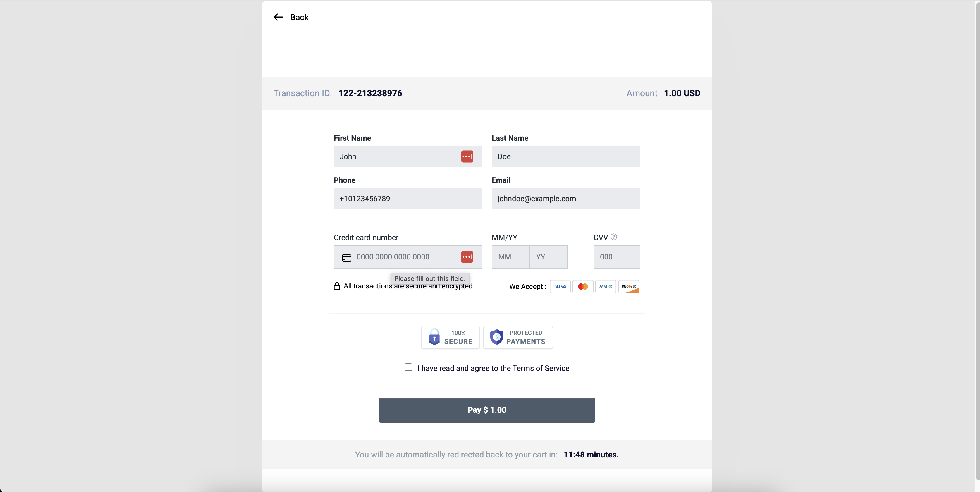Click the Mastercard logo
Viewport: 980px width, 492px height.
(x=583, y=287)
